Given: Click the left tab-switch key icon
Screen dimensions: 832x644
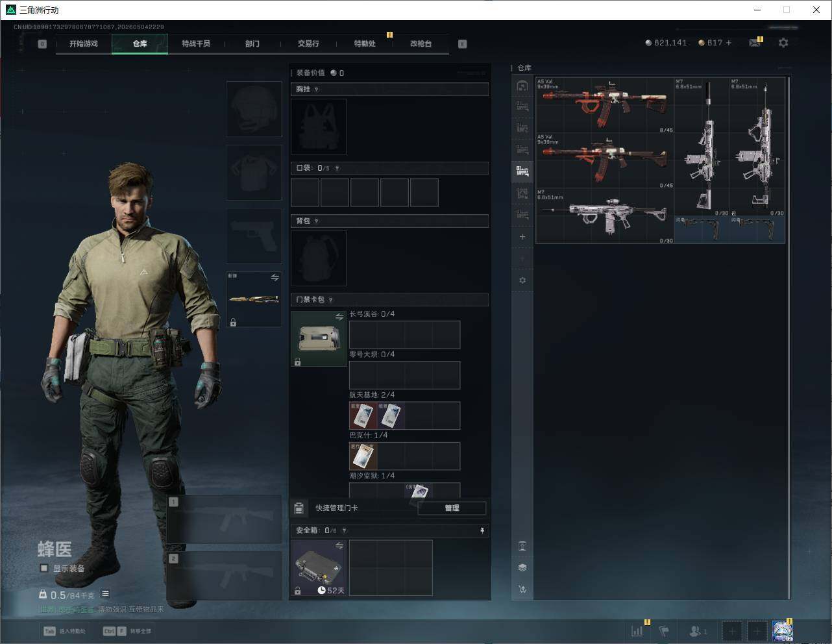Looking at the screenshot, I should point(42,44).
